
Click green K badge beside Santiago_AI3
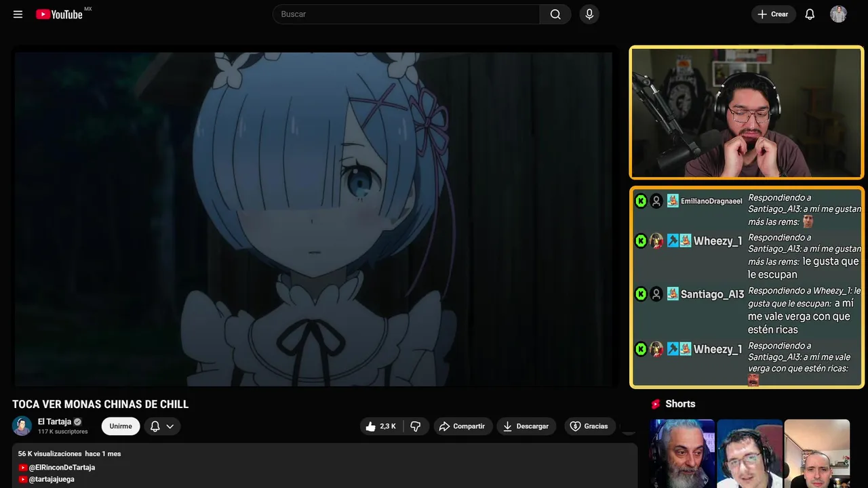click(641, 293)
